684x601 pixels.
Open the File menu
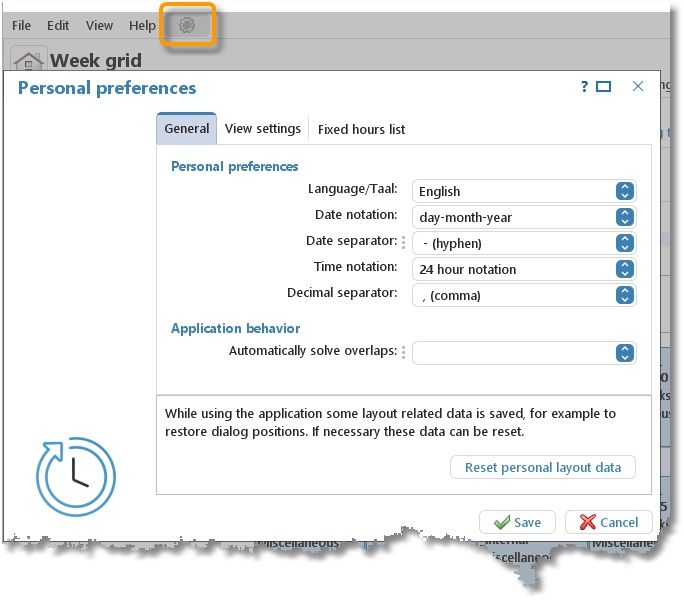(x=21, y=26)
